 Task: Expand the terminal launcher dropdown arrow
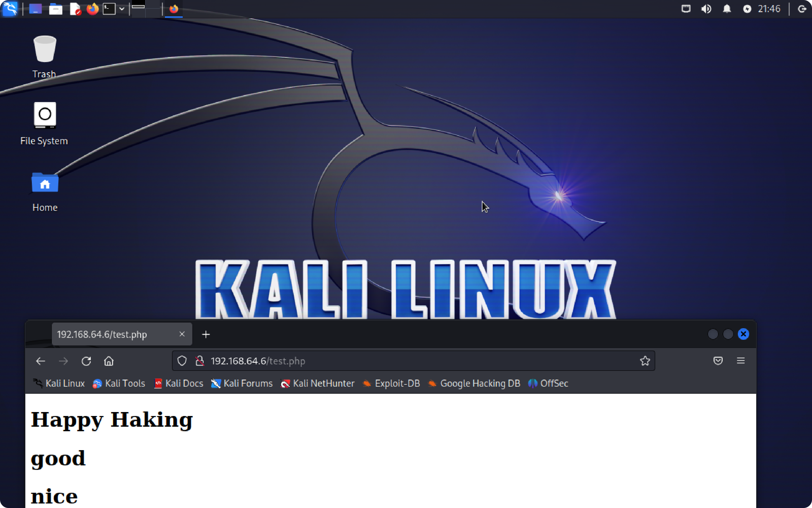122,9
